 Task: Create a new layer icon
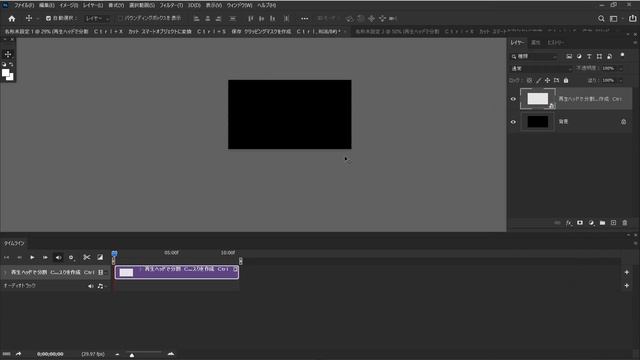click(x=613, y=223)
